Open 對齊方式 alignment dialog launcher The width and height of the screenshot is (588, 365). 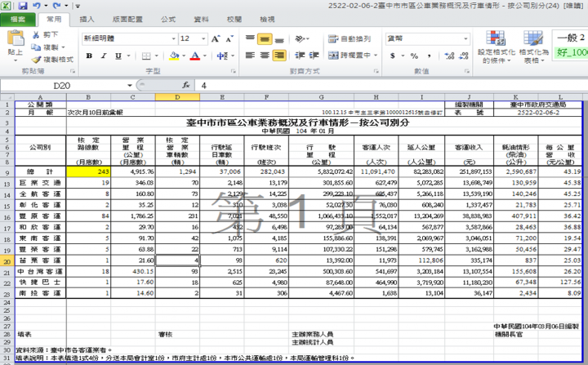click(x=376, y=71)
